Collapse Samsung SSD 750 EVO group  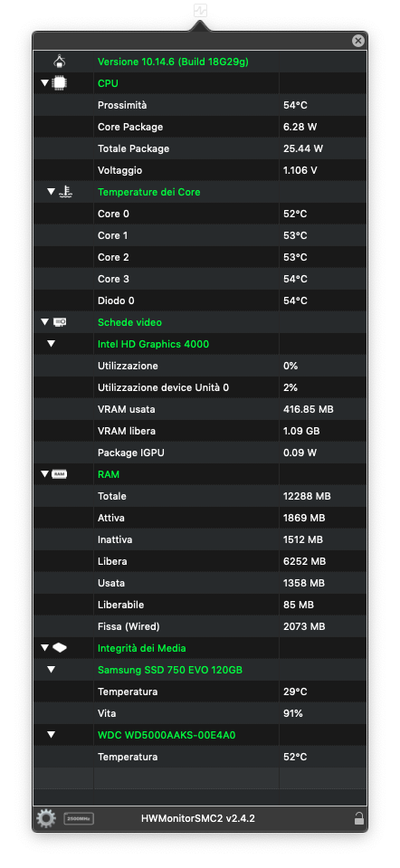[x=52, y=669]
